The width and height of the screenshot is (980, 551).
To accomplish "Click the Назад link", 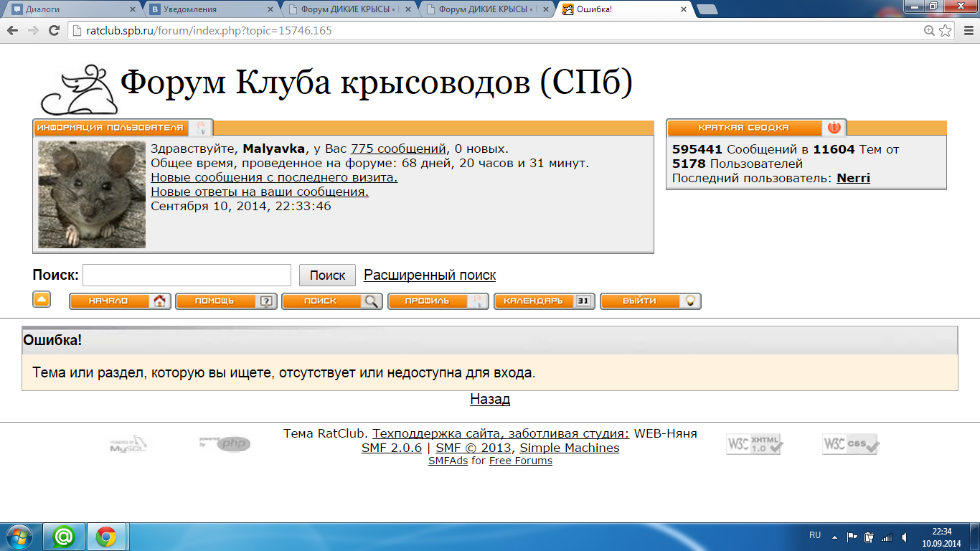I will (x=490, y=400).
